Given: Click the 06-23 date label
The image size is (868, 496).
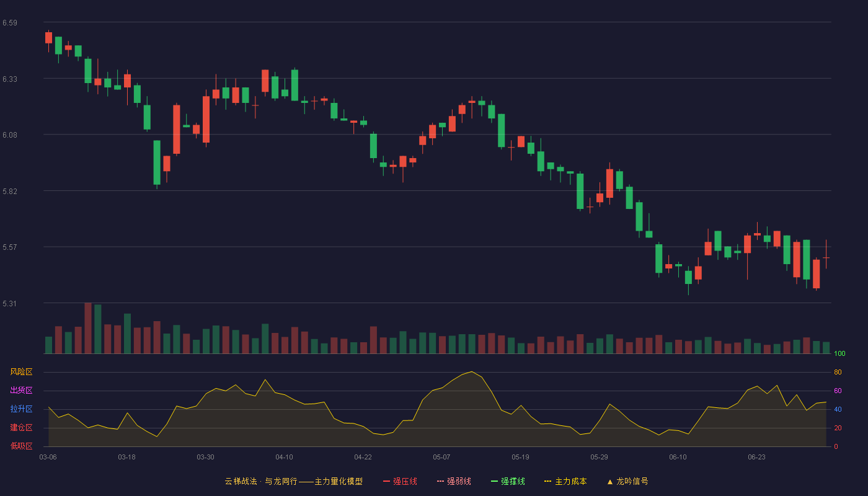Looking at the screenshot, I should click(756, 457).
